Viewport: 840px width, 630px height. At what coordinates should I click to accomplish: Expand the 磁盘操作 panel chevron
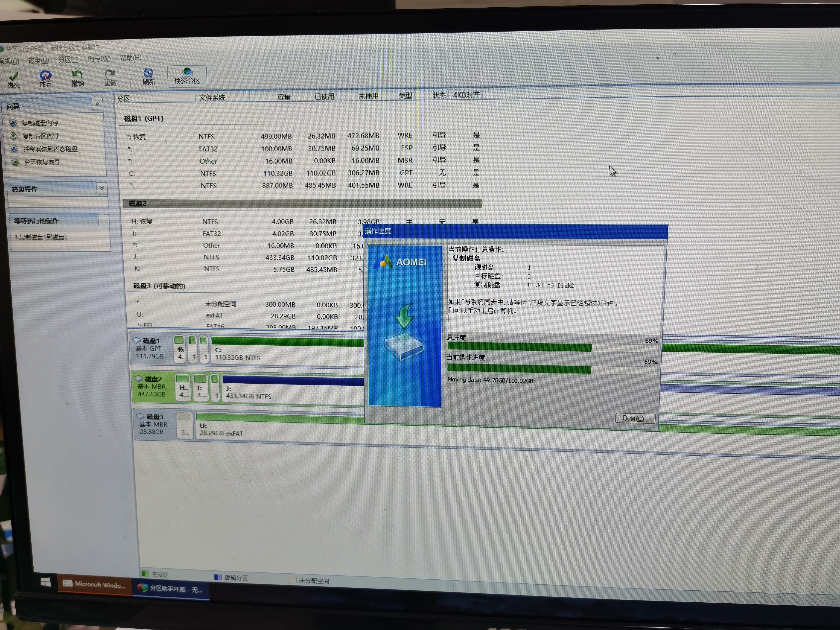(x=101, y=188)
